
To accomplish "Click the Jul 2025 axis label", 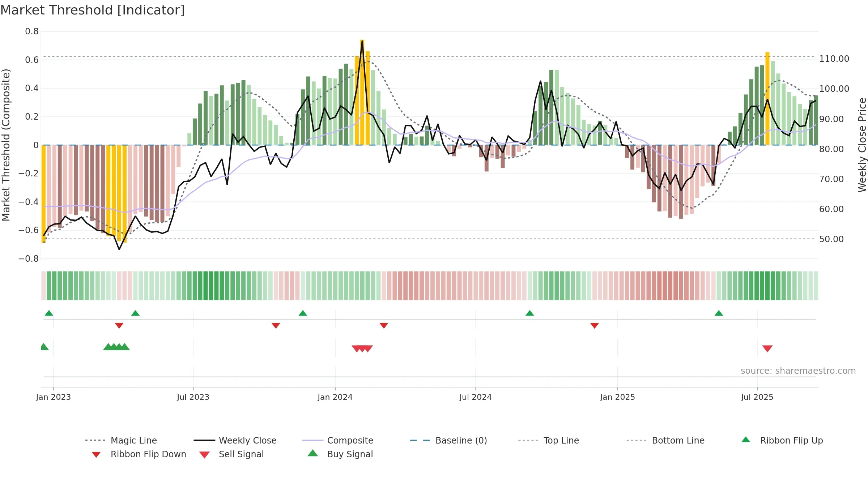I will [x=757, y=397].
